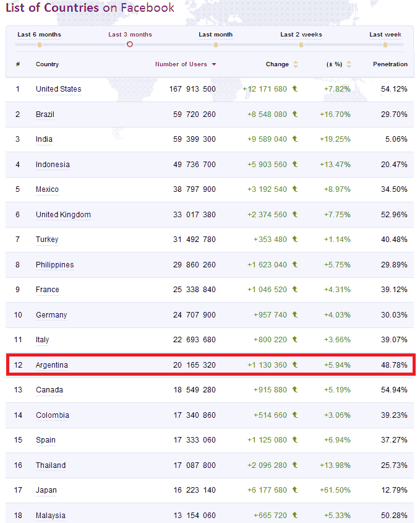Open India country link
Image resolution: width=420 pixels, height=523 pixels.
[x=44, y=139]
